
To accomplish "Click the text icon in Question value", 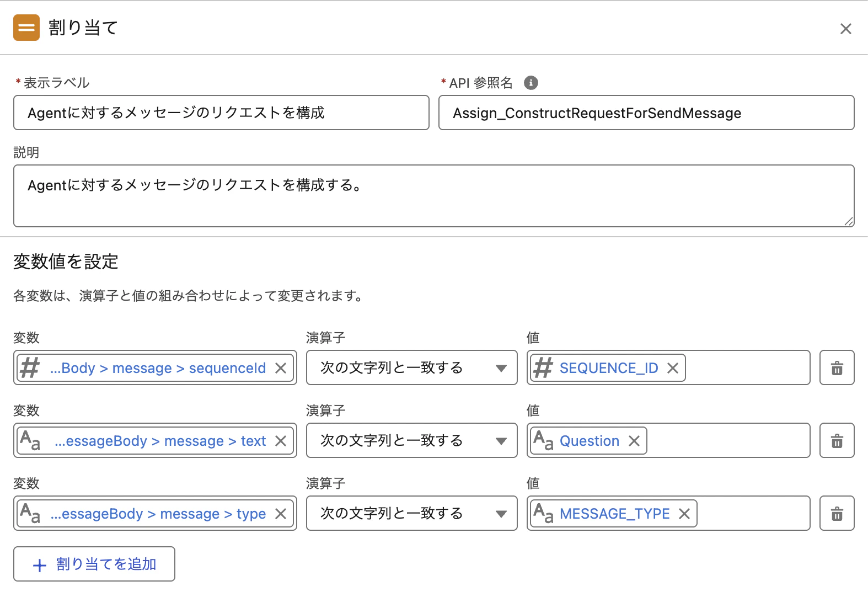I will [543, 440].
